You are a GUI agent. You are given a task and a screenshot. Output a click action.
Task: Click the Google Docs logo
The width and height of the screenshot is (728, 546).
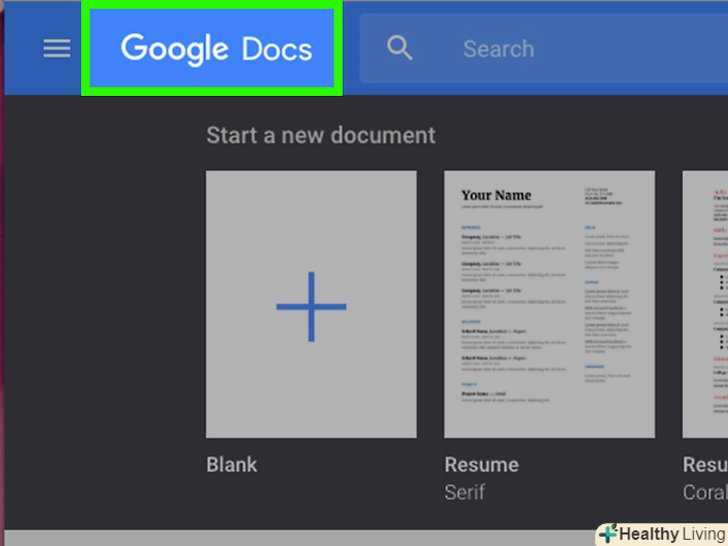[216, 48]
